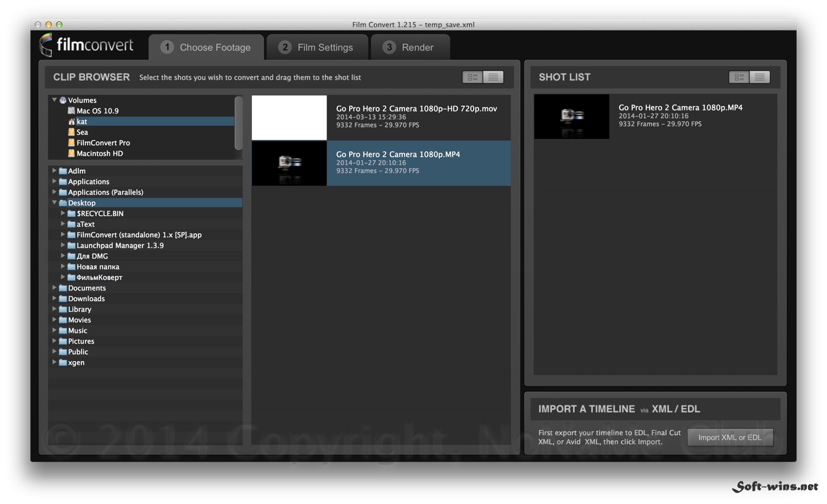The height and width of the screenshot is (504, 827).
Task: Switch Clip Browser to list view
Action: [x=493, y=77]
